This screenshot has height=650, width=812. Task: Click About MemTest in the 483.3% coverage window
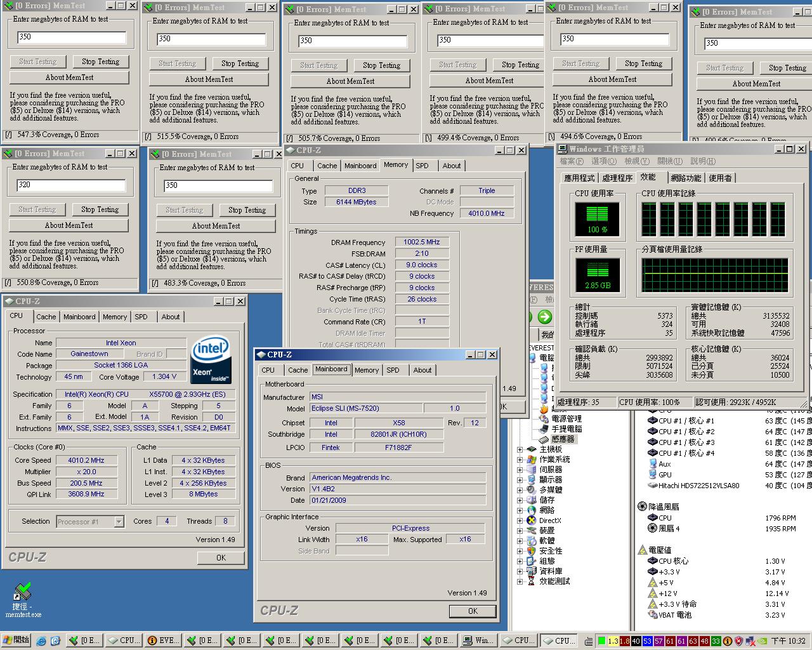click(x=216, y=226)
